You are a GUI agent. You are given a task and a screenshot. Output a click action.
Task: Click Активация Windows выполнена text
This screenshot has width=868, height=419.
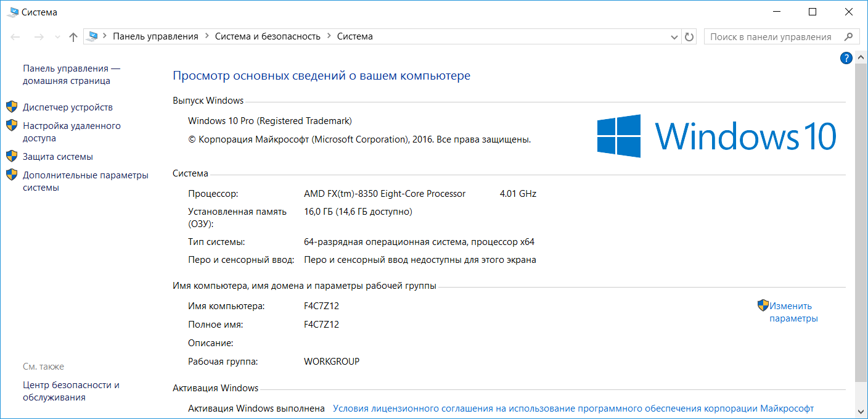click(256, 409)
